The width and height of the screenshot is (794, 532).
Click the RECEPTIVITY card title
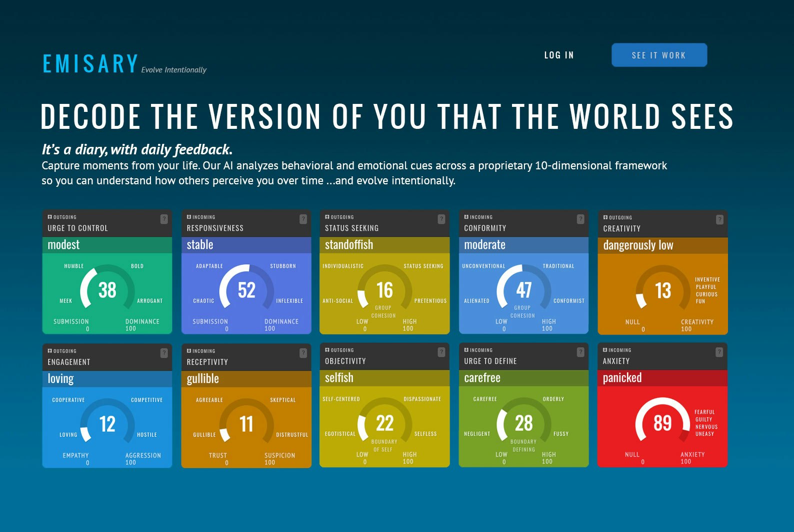207,362
